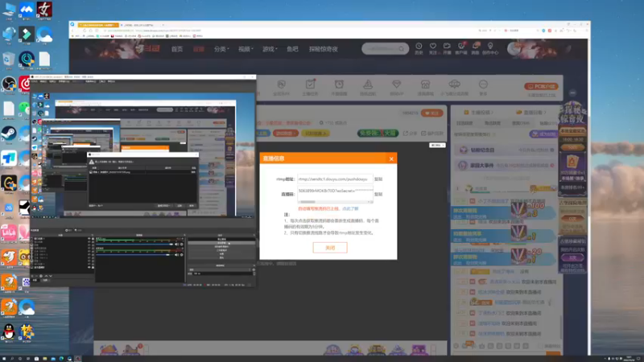Move source up arrow in OBS sources toolbar
644x362 pixels.
click(46, 276)
